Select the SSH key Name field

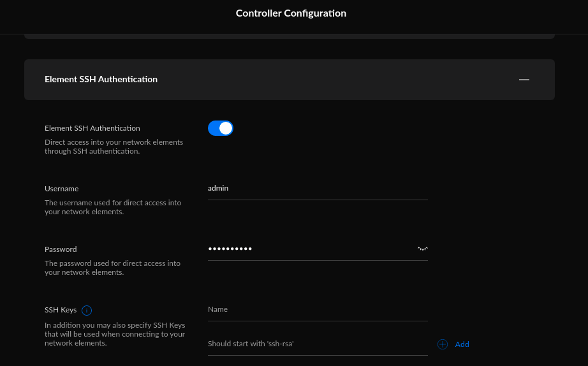317,309
